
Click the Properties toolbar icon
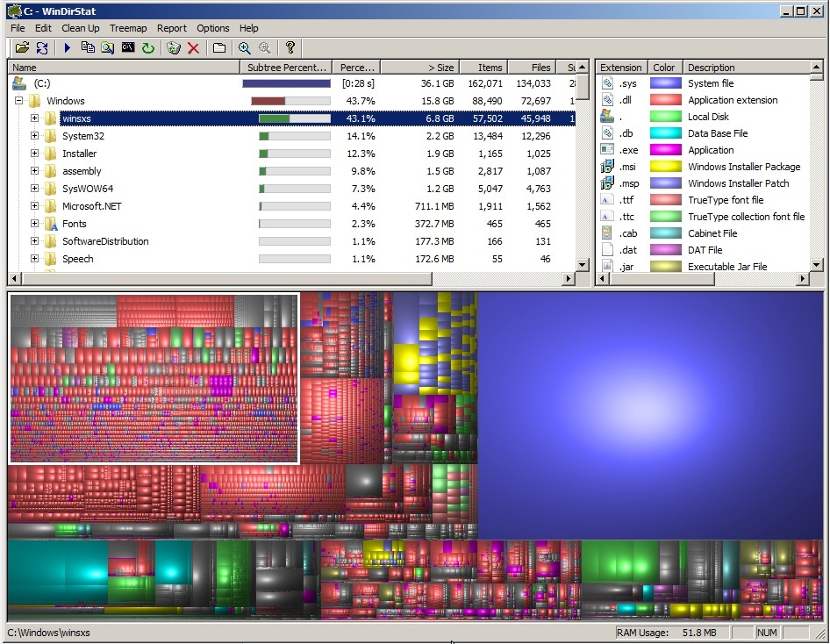pos(218,48)
